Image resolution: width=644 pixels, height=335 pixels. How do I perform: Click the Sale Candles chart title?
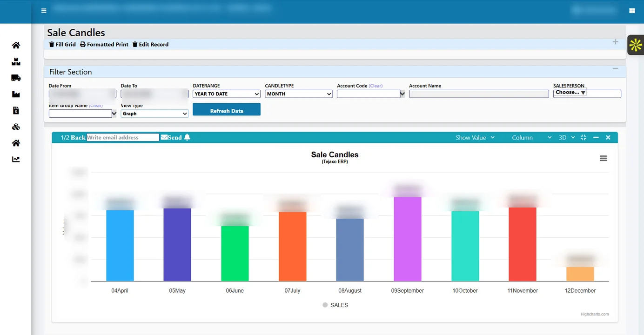[x=335, y=154]
